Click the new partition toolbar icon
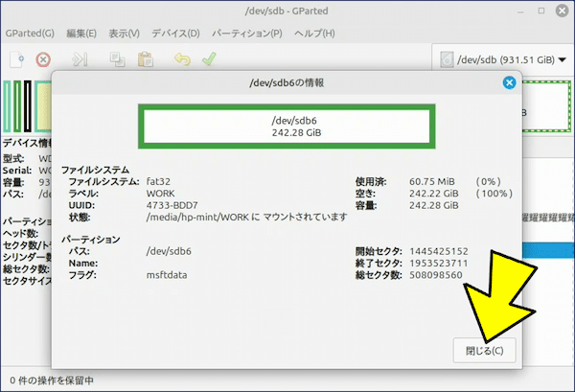 [16, 59]
